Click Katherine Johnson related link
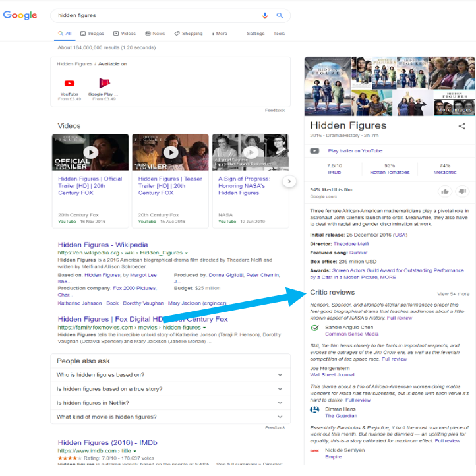 click(80, 303)
